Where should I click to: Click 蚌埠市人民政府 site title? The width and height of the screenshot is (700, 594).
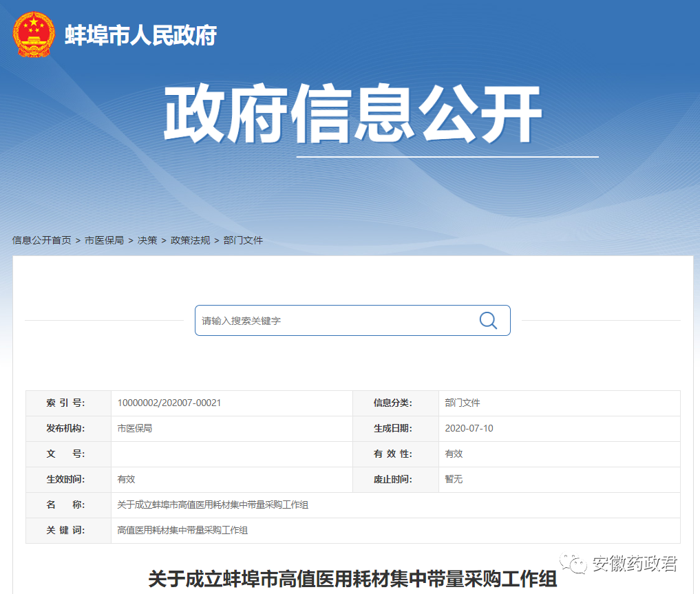pyautogui.click(x=140, y=35)
